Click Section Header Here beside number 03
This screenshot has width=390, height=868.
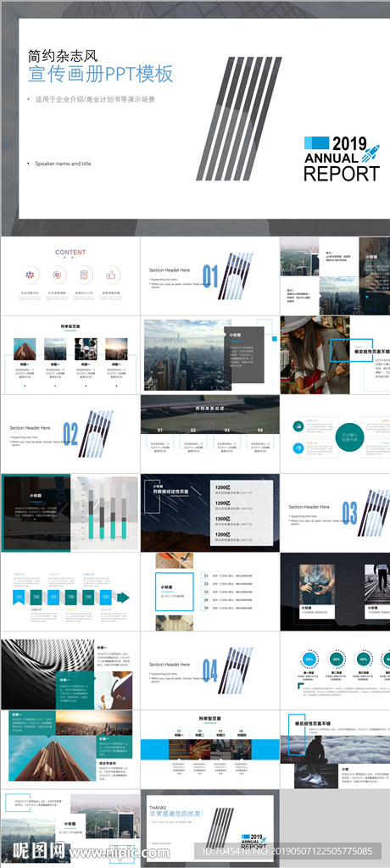click(309, 507)
